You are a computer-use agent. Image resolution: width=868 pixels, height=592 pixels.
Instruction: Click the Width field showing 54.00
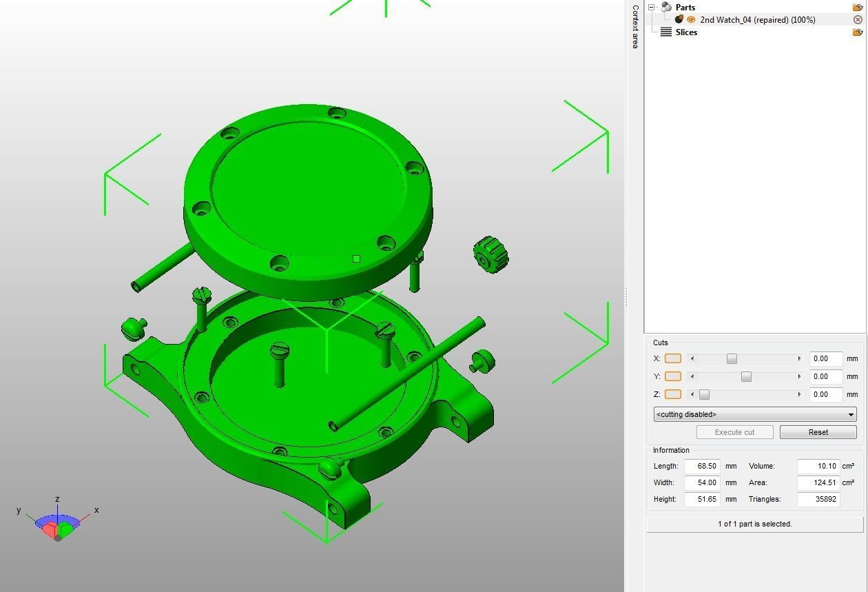coord(702,482)
